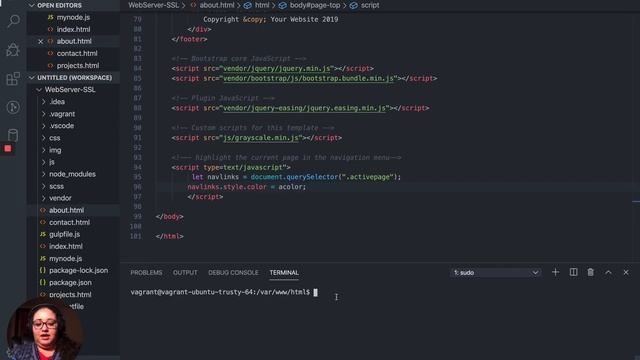The height and width of the screenshot is (360, 640).
Task: Select the TERMINAL tab
Action: click(284, 273)
